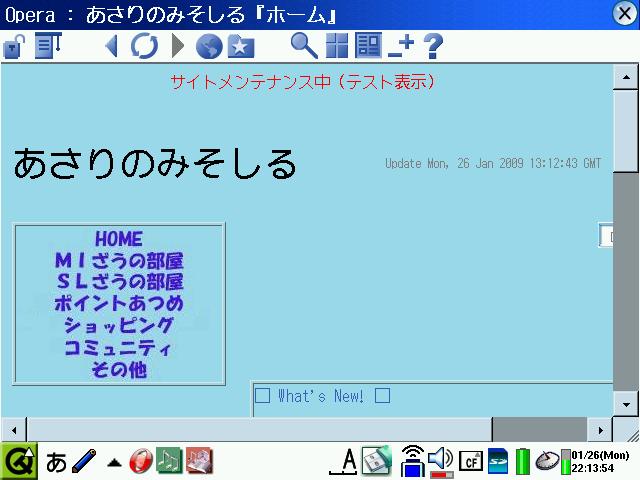Open the bookmarks star folder icon
The height and width of the screenshot is (480, 640).
pyautogui.click(x=241, y=46)
